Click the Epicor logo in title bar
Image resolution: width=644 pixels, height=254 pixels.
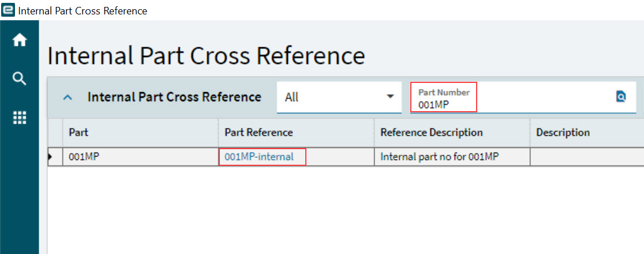(9, 10)
